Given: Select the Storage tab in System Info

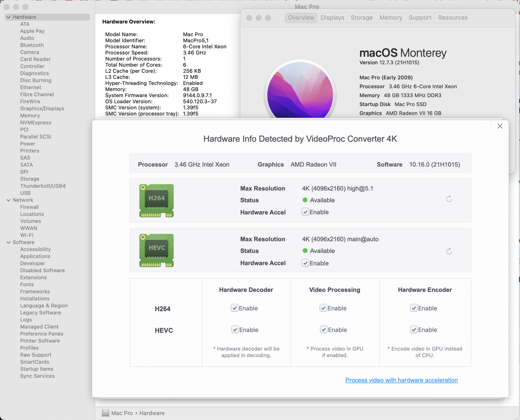Looking at the screenshot, I should tap(361, 18).
